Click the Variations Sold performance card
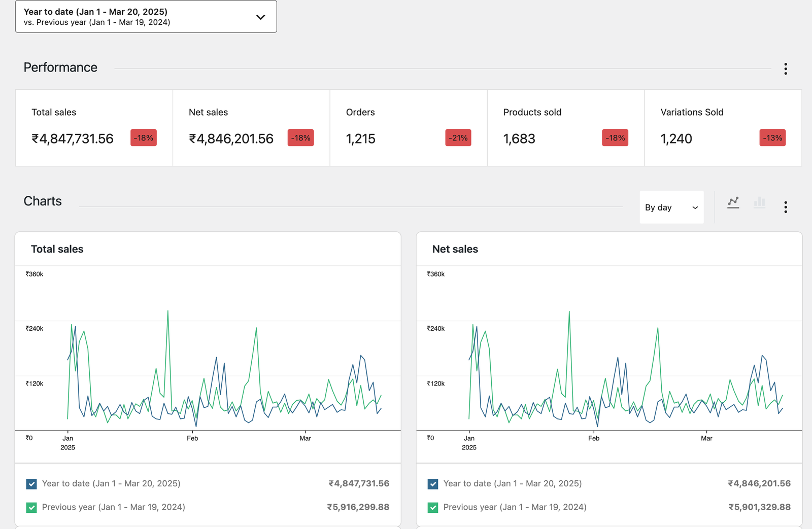The image size is (812, 529). [723, 128]
